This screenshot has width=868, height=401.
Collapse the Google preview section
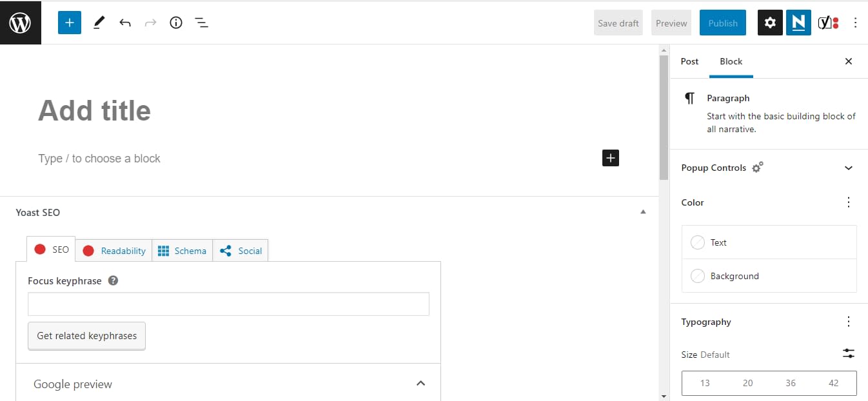click(420, 382)
